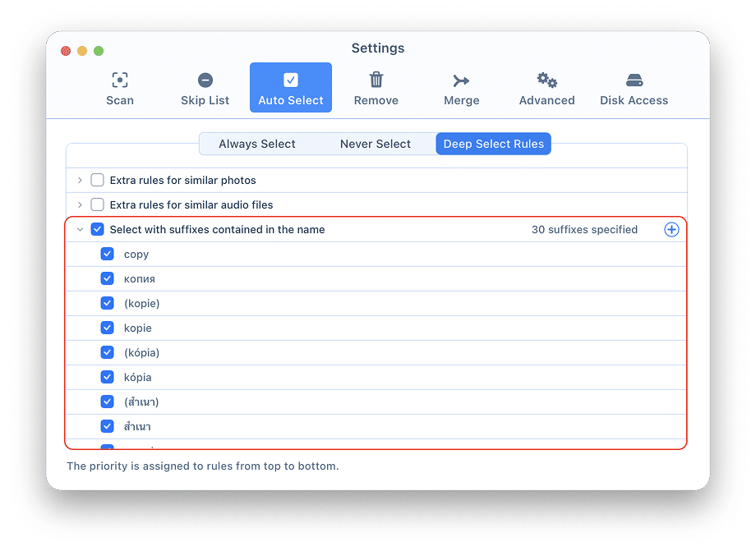Collapse the suffixes contained in name rule
This screenshot has height=551, width=756.
(x=80, y=230)
